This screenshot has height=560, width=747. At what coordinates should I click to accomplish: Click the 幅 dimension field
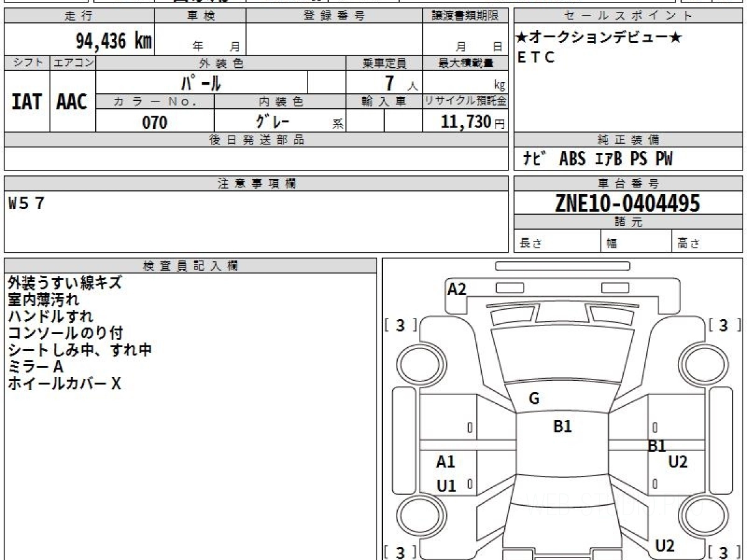637,242
